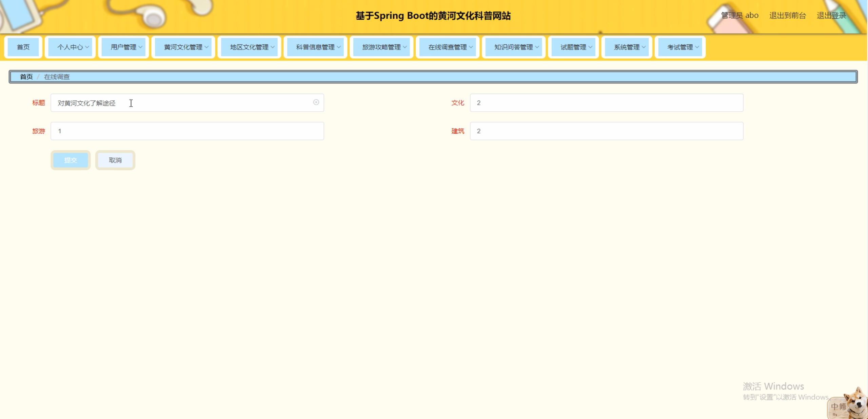The height and width of the screenshot is (419, 868).
Task: Focus the 文化 input field
Action: point(606,103)
